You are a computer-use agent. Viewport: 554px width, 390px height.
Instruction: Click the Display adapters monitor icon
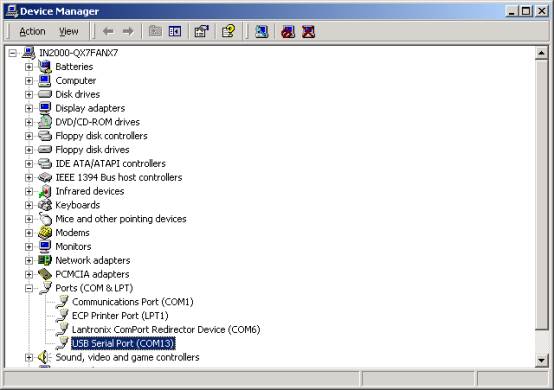click(45, 108)
